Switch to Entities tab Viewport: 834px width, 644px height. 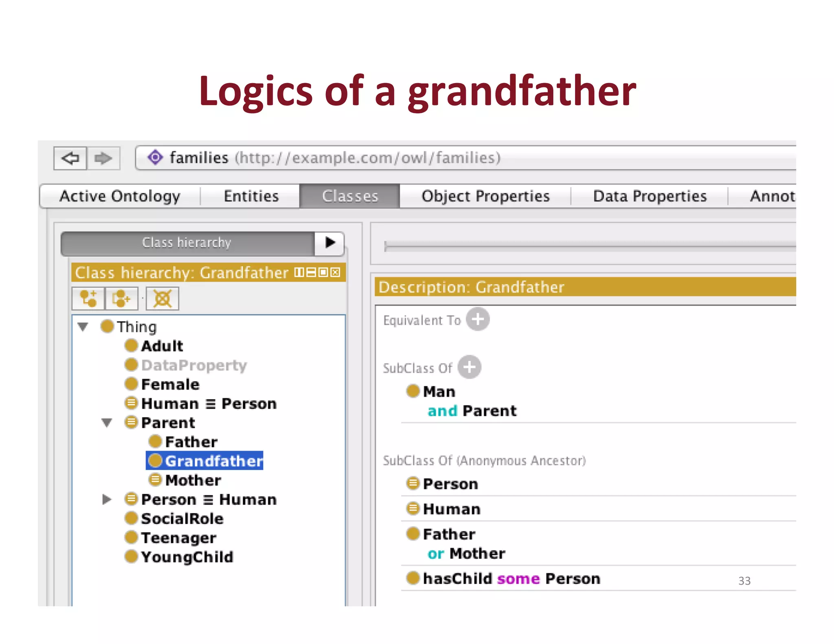pos(251,196)
